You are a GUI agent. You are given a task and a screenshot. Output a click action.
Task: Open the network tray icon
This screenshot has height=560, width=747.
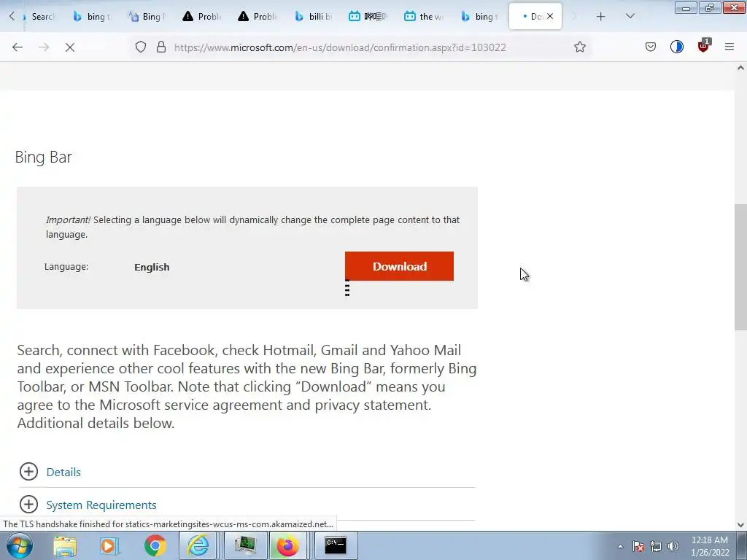pos(656,546)
